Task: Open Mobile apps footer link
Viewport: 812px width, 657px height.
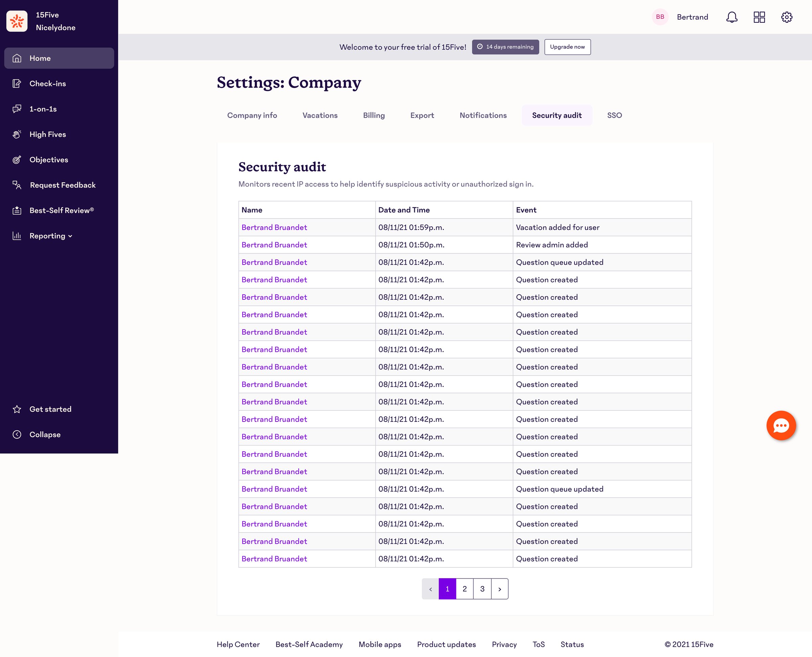Action: [x=380, y=644]
